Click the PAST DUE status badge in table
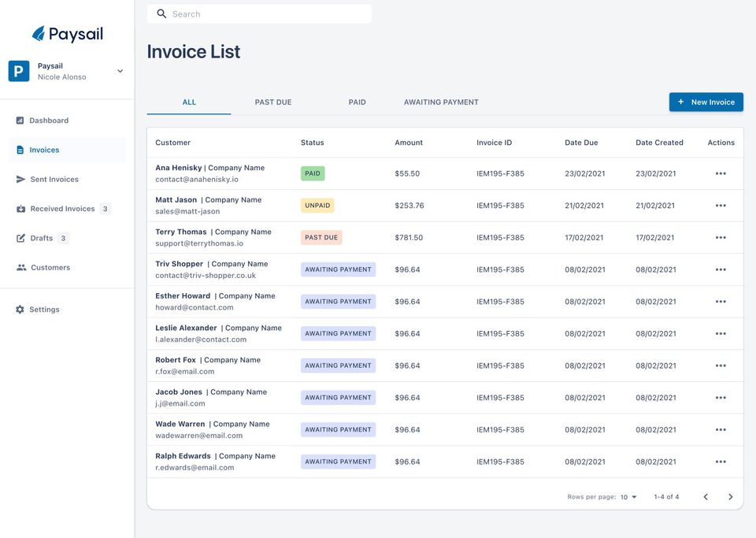This screenshot has height=538, width=756. 321,238
